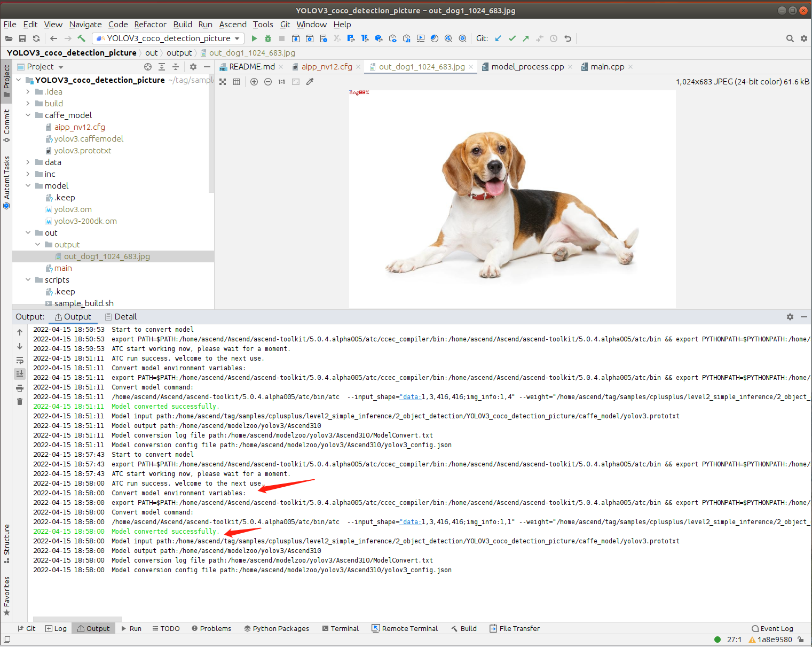
Task: Update project via Git blue arrow
Action: 498,38
